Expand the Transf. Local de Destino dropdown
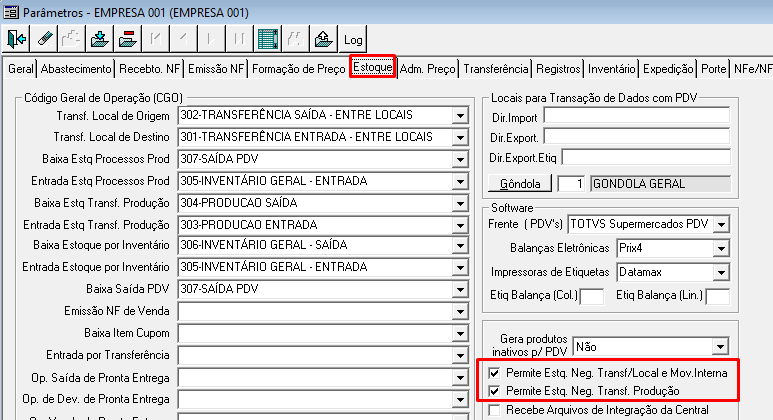 460,138
